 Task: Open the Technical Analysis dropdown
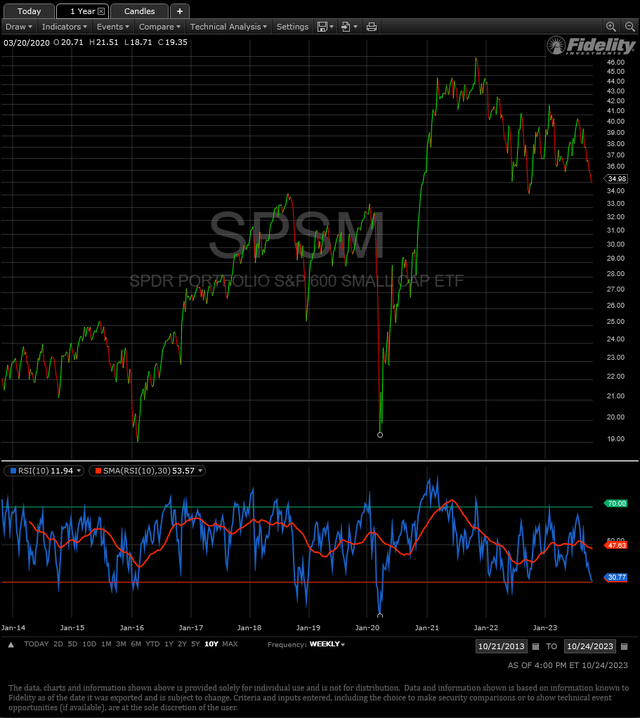228,27
